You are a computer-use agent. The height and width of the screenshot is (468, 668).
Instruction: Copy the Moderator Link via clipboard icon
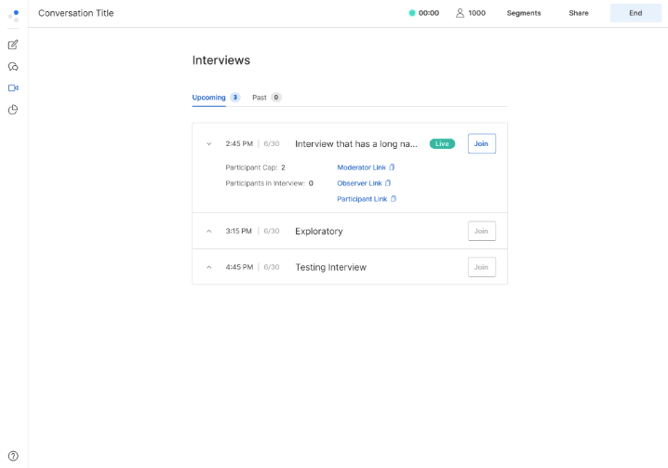pos(392,167)
